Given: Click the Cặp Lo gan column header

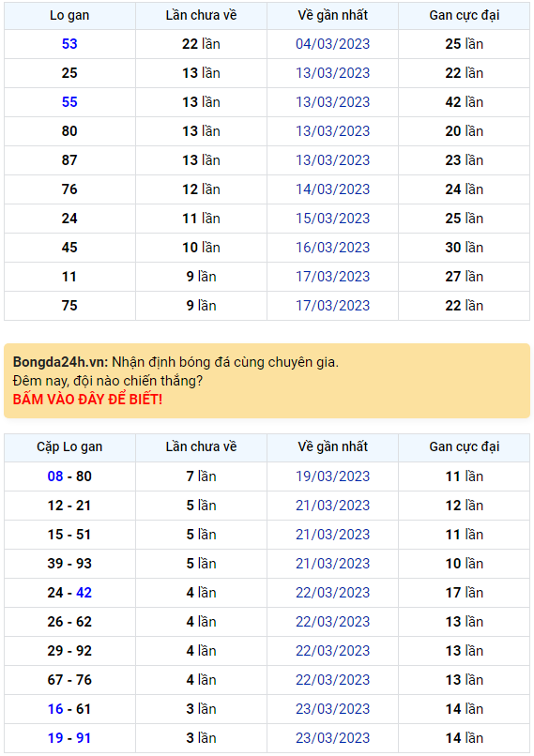Looking at the screenshot, I should click(x=69, y=447).
